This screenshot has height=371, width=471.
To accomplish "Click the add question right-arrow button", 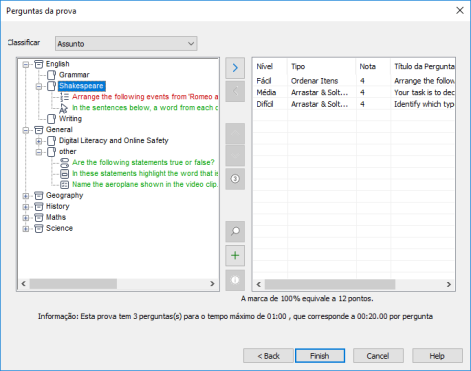I will tap(235, 68).
